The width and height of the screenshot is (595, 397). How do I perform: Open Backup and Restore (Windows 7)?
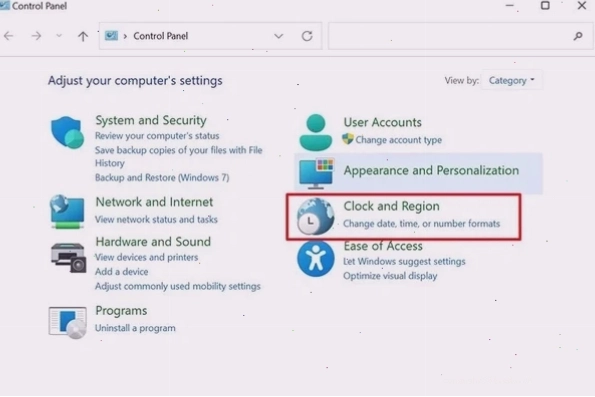162,177
